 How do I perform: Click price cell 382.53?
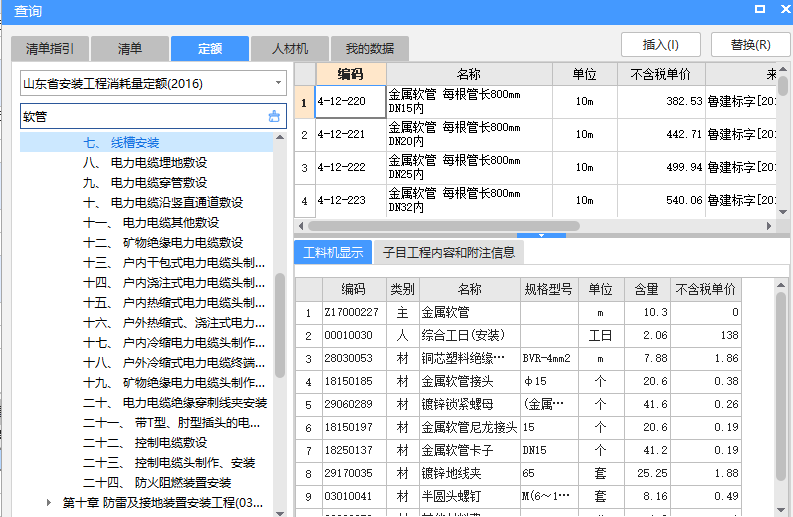pyautogui.click(x=660, y=101)
